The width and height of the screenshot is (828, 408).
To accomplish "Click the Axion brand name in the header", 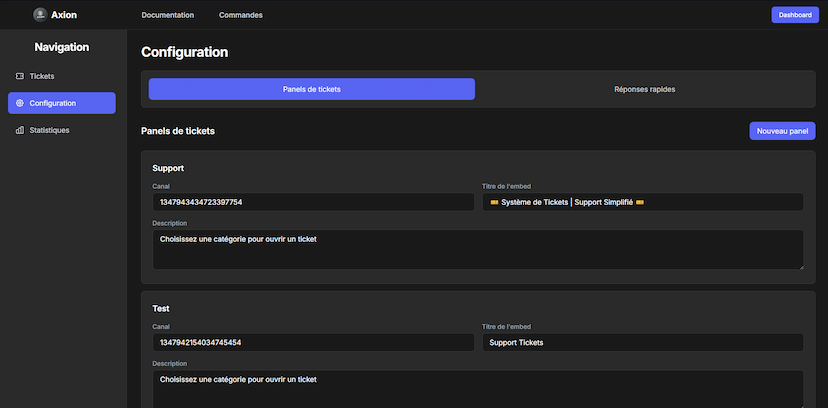I will [64, 15].
